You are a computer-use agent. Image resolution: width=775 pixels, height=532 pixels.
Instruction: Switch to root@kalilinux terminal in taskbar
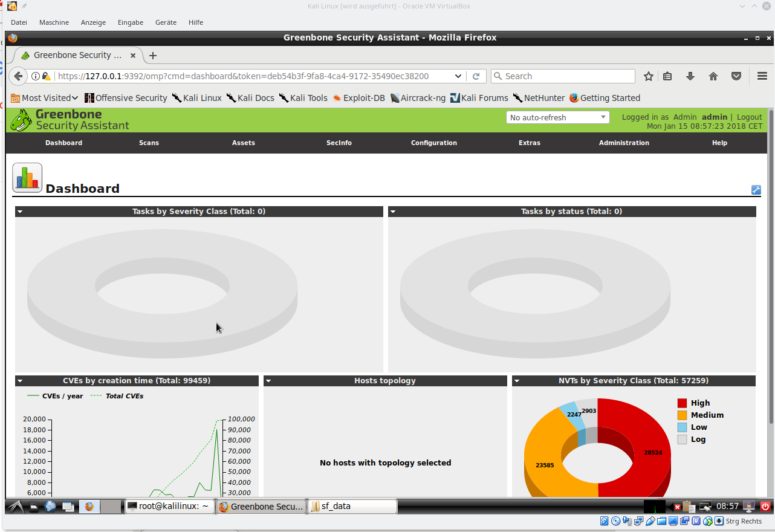(x=169, y=507)
